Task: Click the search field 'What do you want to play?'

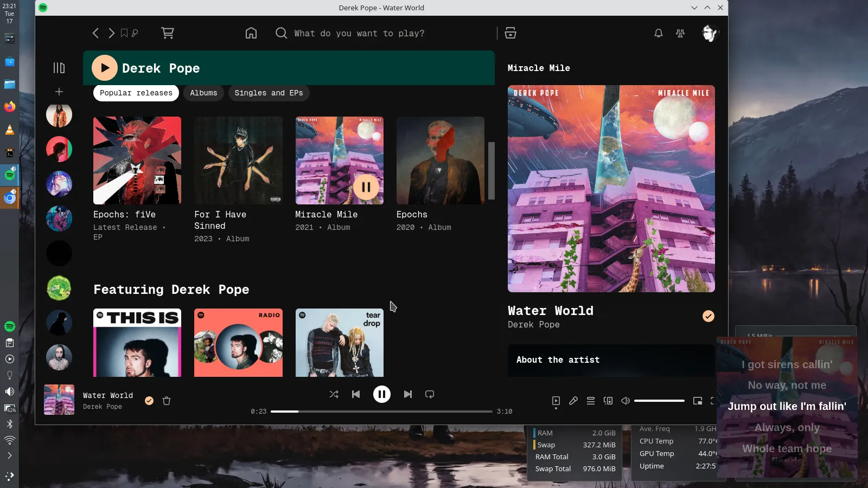Action: [359, 33]
